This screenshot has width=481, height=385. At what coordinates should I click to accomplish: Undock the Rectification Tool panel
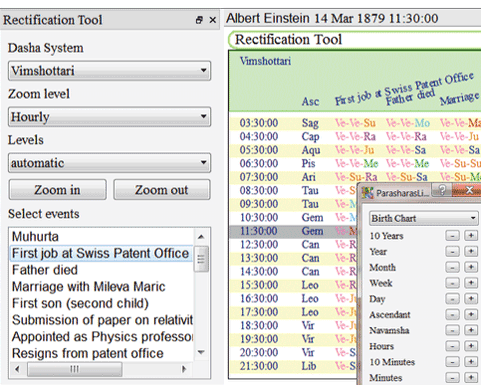tap(199, 20)
